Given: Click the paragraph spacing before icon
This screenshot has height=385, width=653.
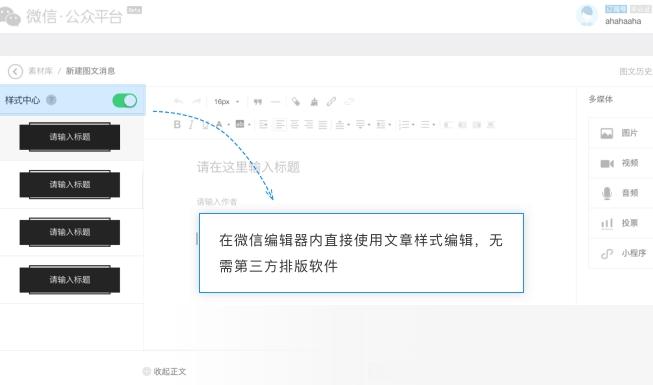Looking at the screenshot, I should point(340,125).
